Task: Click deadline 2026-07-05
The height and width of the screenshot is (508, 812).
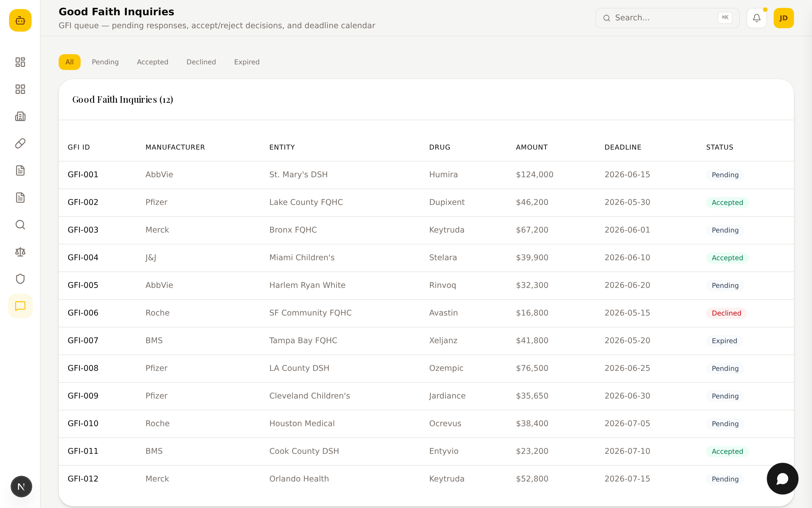Action: click(627, 423)
